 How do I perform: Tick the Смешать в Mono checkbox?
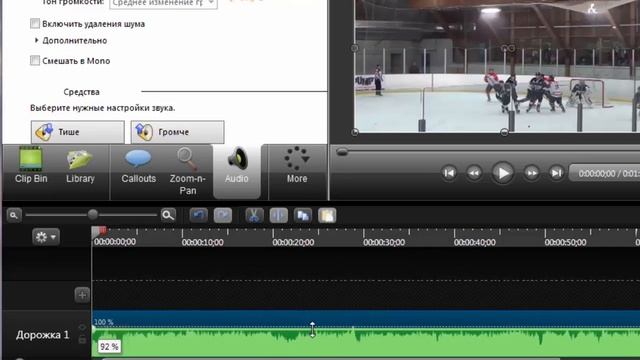(35, 61)
